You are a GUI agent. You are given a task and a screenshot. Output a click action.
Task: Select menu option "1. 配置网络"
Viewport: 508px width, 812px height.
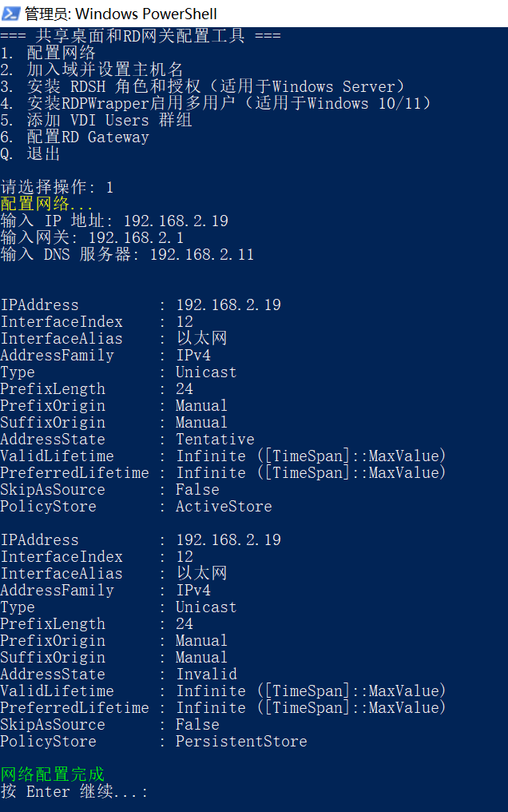coord(48,53)
